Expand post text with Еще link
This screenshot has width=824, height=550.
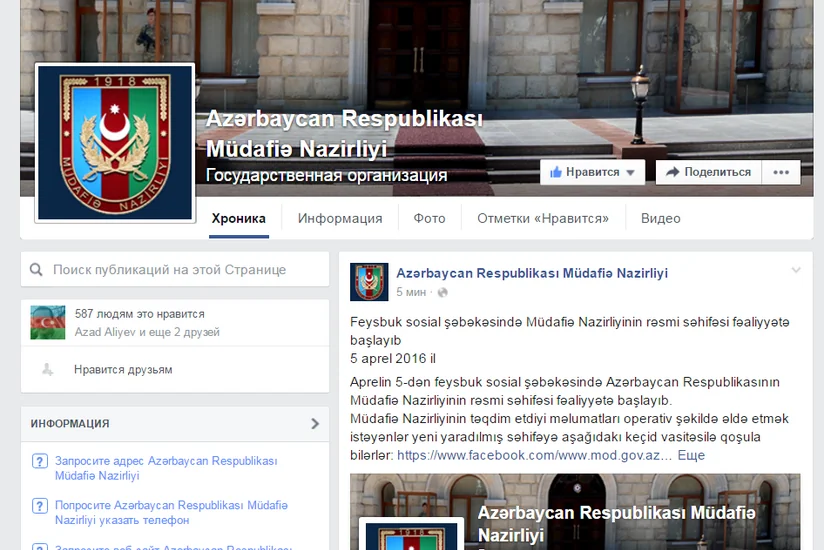[x=691, y=455]
